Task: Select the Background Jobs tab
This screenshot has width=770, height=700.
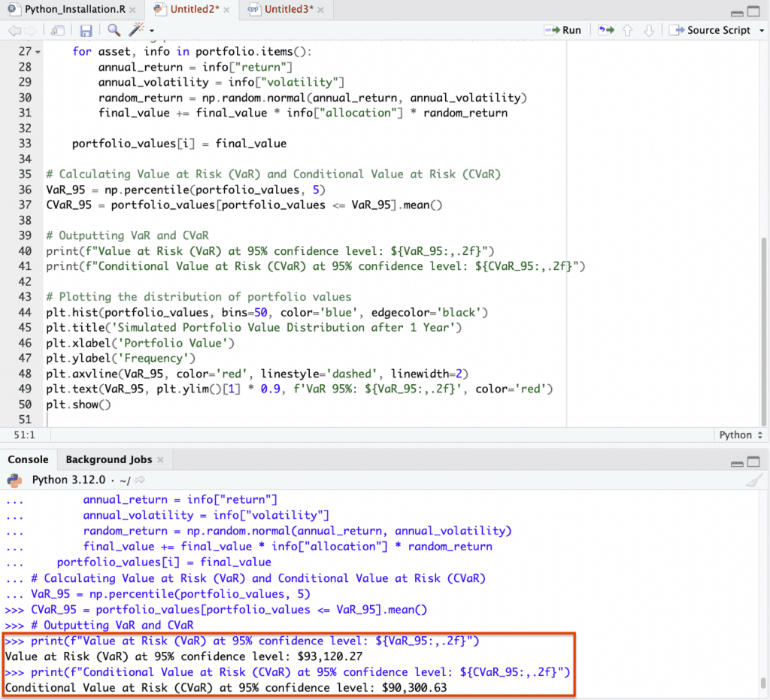Action: coord(109,459)
